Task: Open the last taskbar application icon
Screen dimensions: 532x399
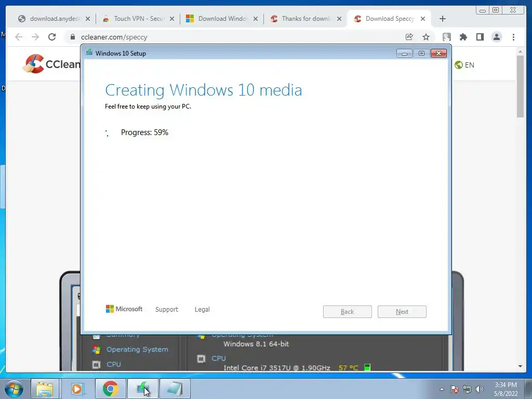Action: click(x=175, y=389)
